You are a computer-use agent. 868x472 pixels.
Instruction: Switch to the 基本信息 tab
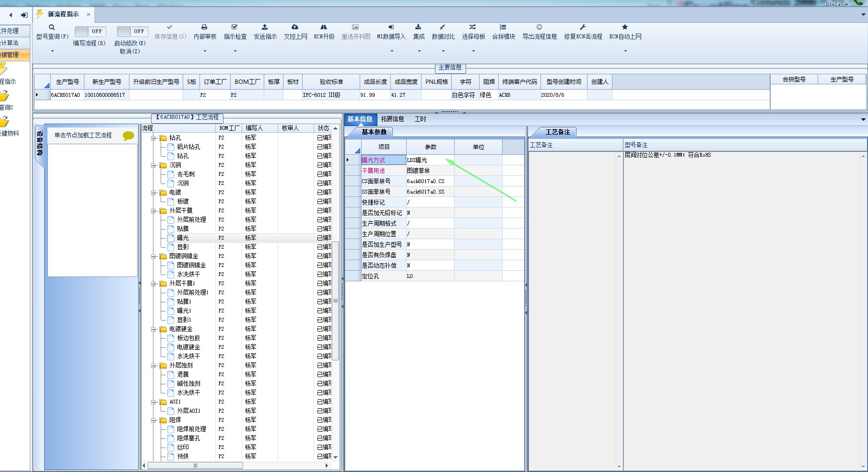click(360, 119)
